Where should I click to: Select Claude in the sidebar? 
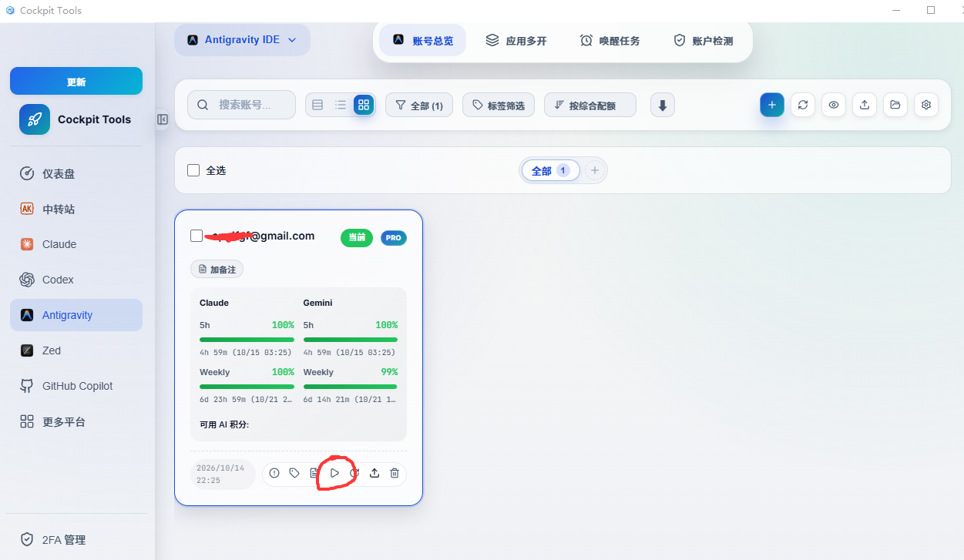pyautogui.click(x=76, y=244)
